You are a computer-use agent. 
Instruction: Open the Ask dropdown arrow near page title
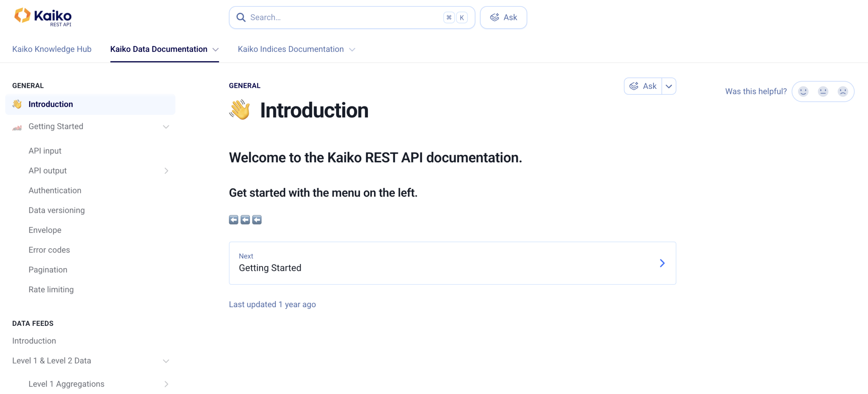pyautogui.click(x=669, y=86)
